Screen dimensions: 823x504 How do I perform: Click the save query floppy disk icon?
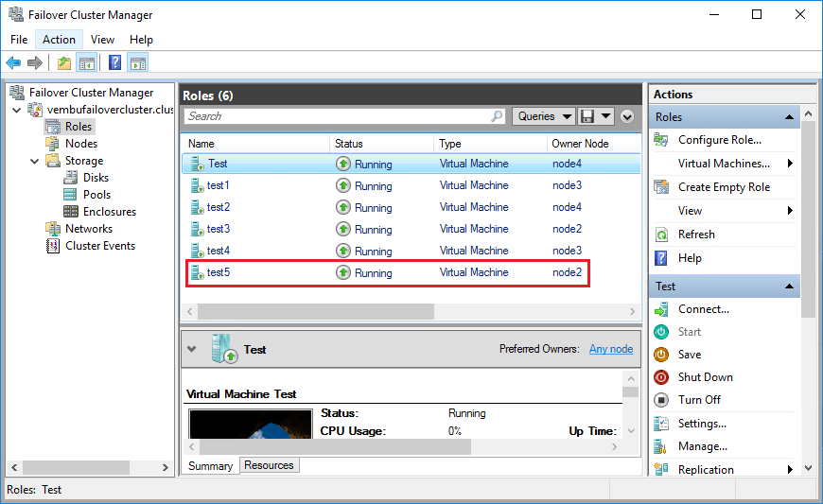click(587, 116)
